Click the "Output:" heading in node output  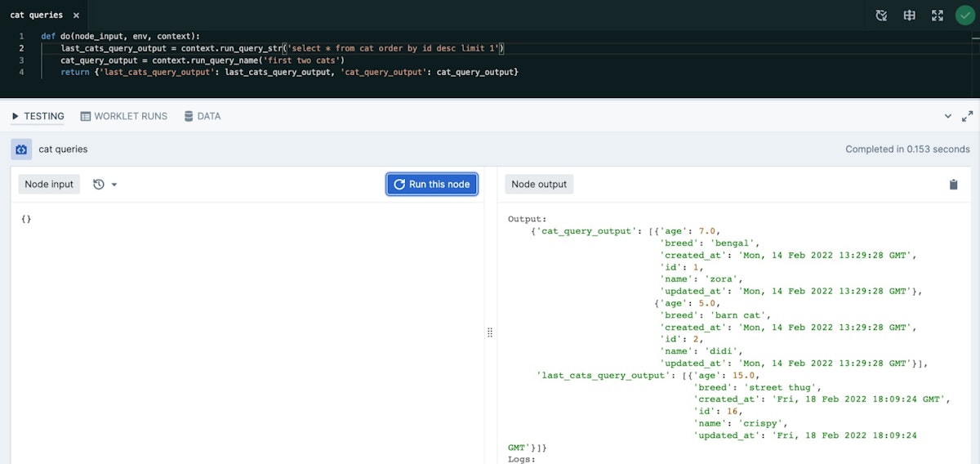[527, 219]
